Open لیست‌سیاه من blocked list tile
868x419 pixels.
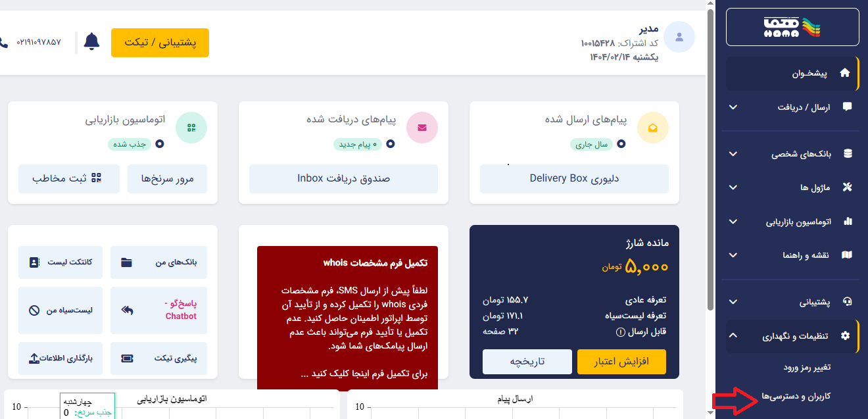60,310
